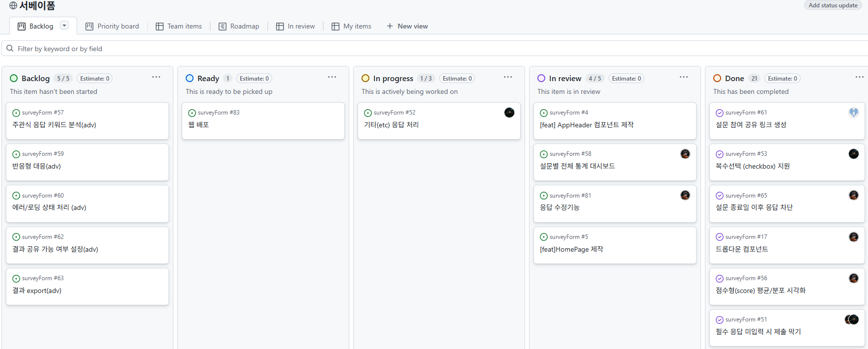868x349 pixels.
Task: Open the In review column options menu
Action: (x=684, y=77)
